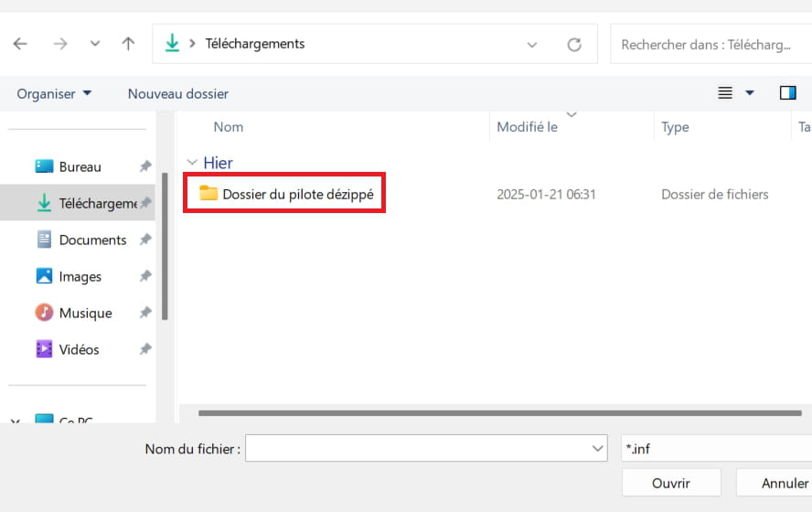Open Images in the sidebar
This screenshot has width=812, height=512.
click(80, 276)
